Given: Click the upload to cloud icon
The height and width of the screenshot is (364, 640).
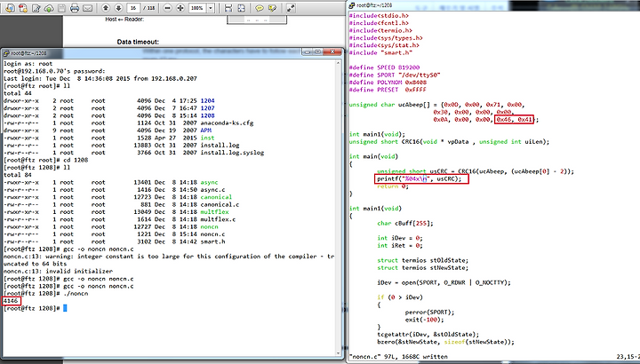Looking at the screenshot, I should coord(49,8).
